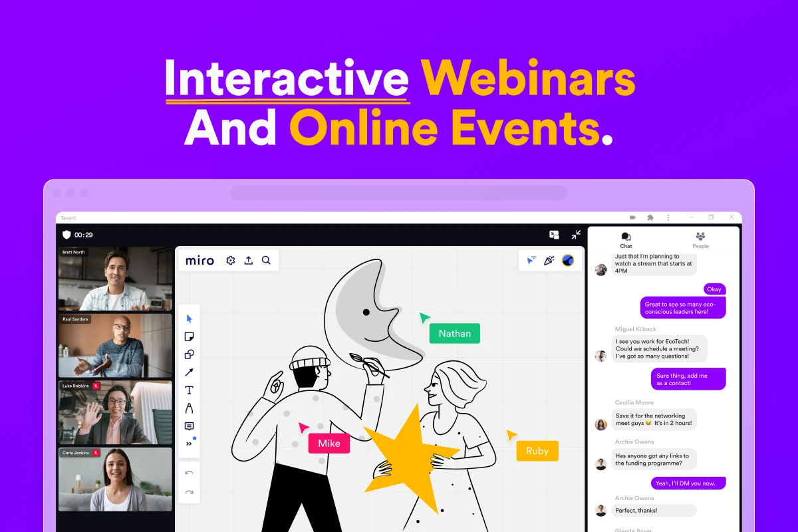Viewport: 798px width, 532px height.
Task: Click the 'Perfect, thanks!' message
Action: tap(654, 510)
